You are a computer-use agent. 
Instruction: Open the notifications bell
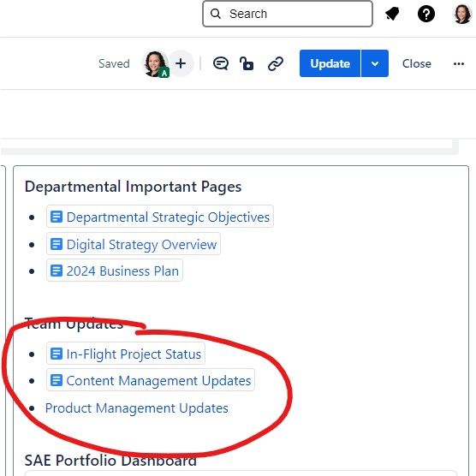coord(392,14)
